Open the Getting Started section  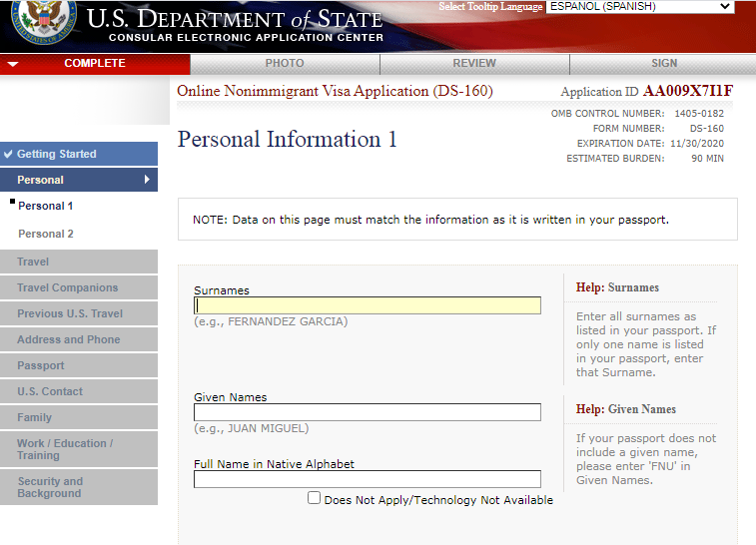[x=79, y=154]
